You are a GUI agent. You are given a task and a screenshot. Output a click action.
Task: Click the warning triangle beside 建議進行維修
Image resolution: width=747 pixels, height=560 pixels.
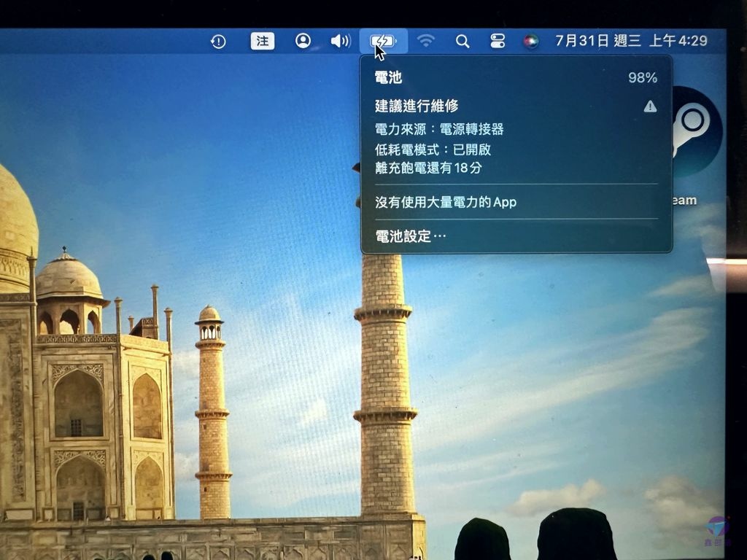650,106
